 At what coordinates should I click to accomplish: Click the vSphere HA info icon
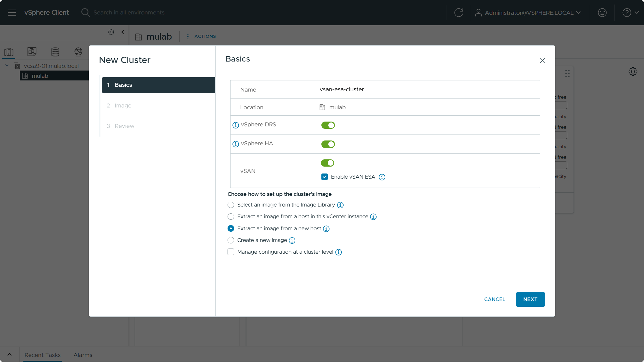click(x=236, y=144)
